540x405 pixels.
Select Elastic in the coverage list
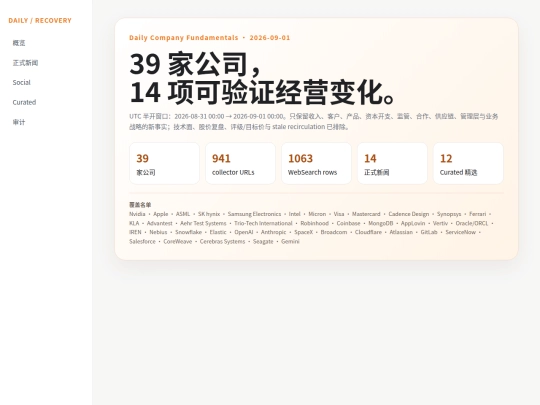click(218, 232)
